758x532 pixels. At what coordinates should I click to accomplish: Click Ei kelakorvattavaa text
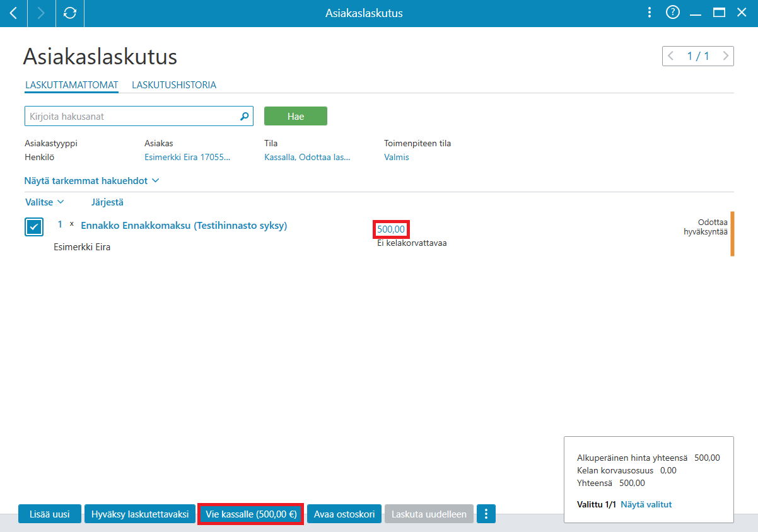(x=412, y=243)
